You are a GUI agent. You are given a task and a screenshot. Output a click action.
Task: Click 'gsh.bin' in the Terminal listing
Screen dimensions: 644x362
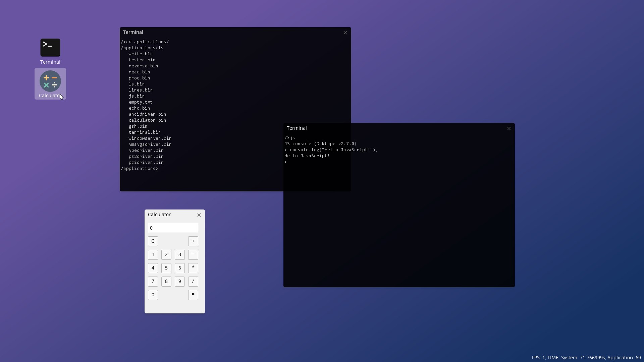pyautogui.click(x=138, y=126)
